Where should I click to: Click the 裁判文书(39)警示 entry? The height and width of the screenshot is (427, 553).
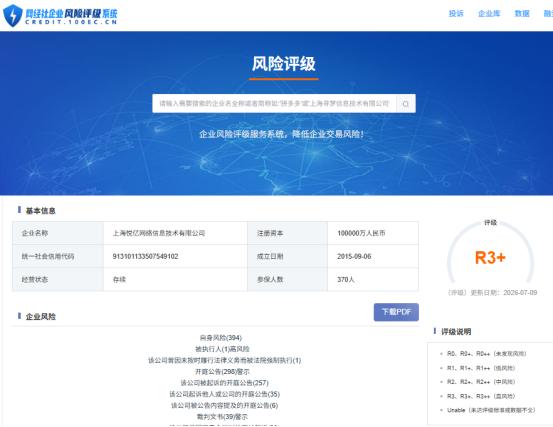point(222,417)
